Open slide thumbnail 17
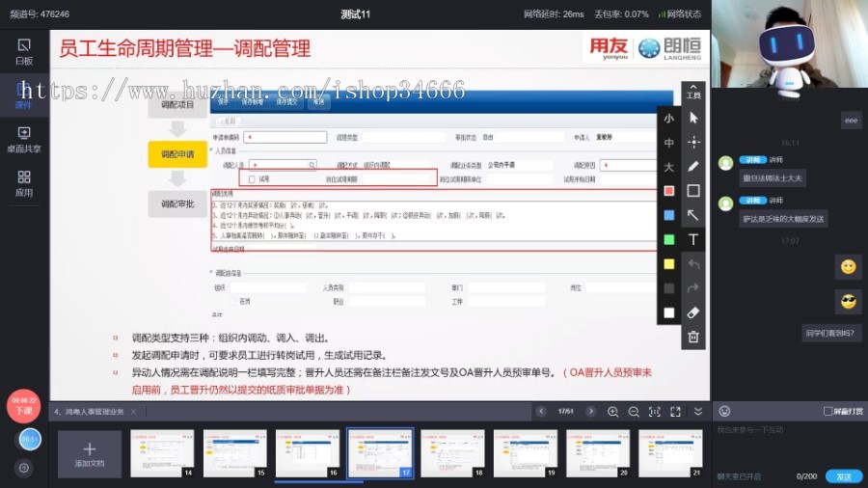Screen dimensions: 868x488 [380, 453]
